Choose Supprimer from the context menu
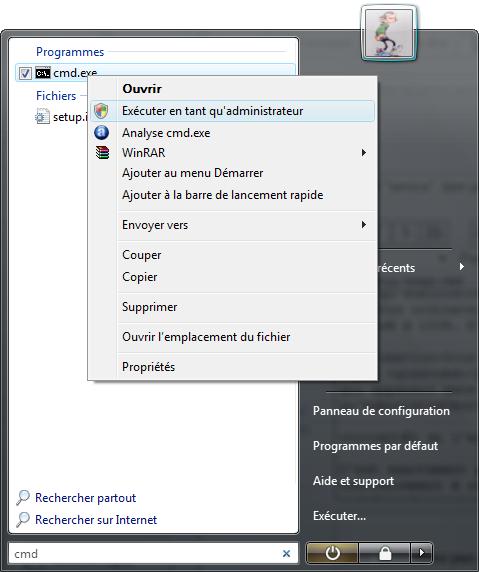479x572 pixels. tap(232, 307)
